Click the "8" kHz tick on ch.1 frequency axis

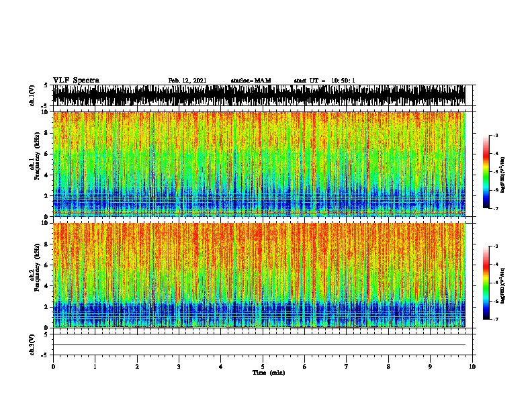(x=46, y=133)
